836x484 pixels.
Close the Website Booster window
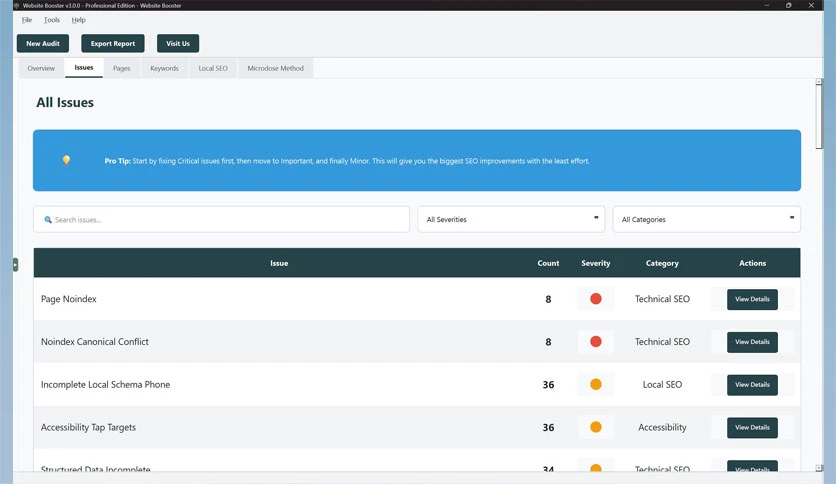pos(811,5)
